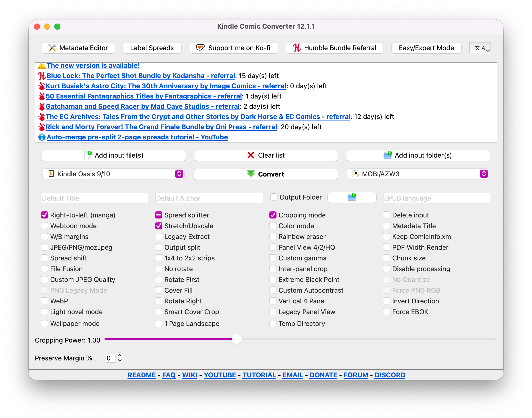Enable Webtoon mode checkbox
Image resolution: width=532 pixels, height=418 pixels.
(45, 226)
